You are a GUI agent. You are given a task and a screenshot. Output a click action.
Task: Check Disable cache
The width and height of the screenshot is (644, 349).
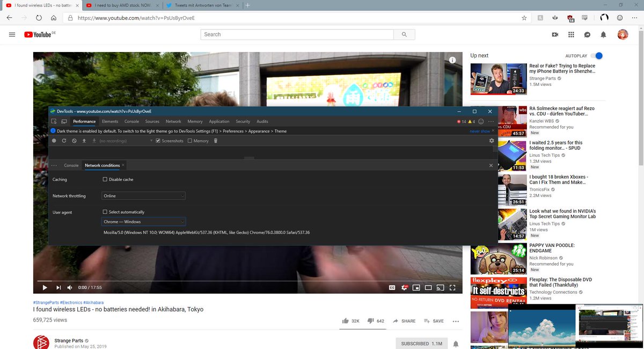tap(105, 179)
